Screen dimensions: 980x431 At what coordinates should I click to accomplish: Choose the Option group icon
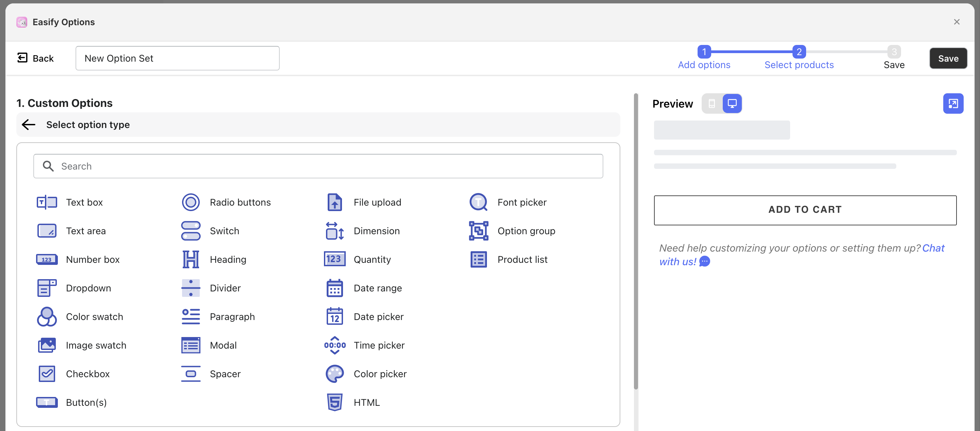click(x=478, y=231)
